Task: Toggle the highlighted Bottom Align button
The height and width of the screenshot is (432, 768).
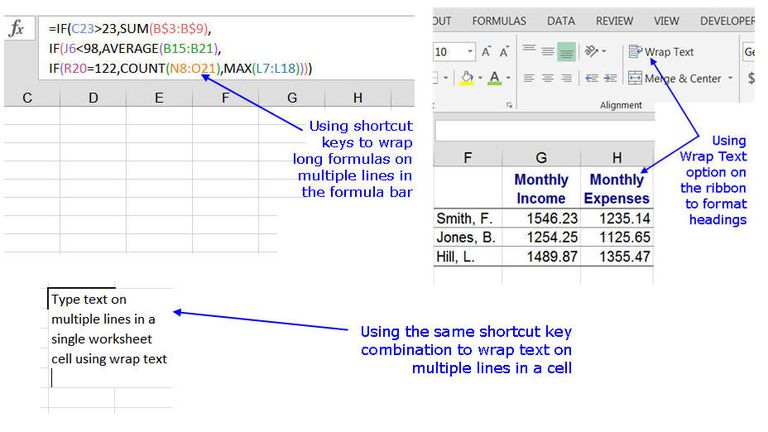Action: coord(566,51)
